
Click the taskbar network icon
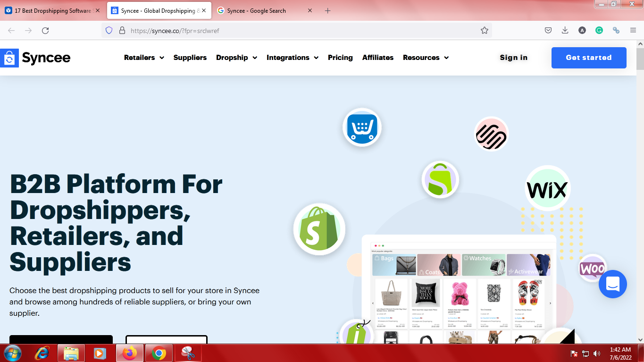tap(585, 354)
